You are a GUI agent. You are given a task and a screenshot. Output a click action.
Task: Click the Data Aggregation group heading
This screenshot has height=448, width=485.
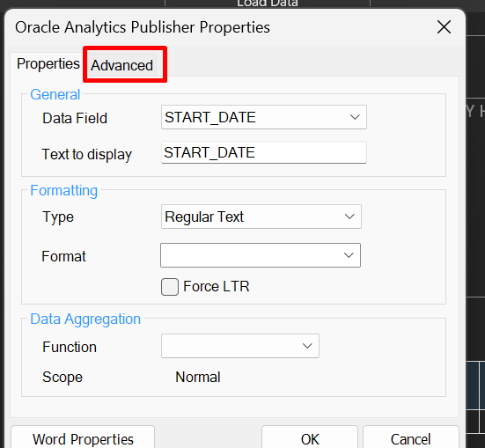tap(85, 319)
